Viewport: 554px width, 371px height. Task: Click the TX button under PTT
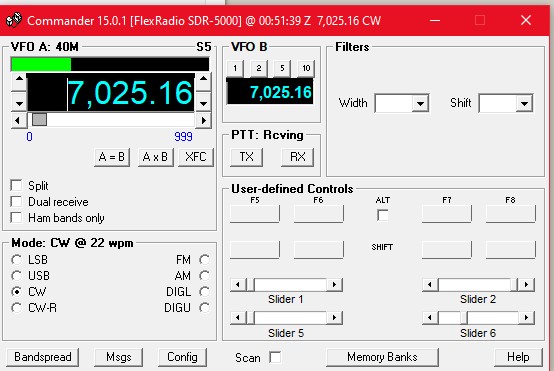click(246, 157)
